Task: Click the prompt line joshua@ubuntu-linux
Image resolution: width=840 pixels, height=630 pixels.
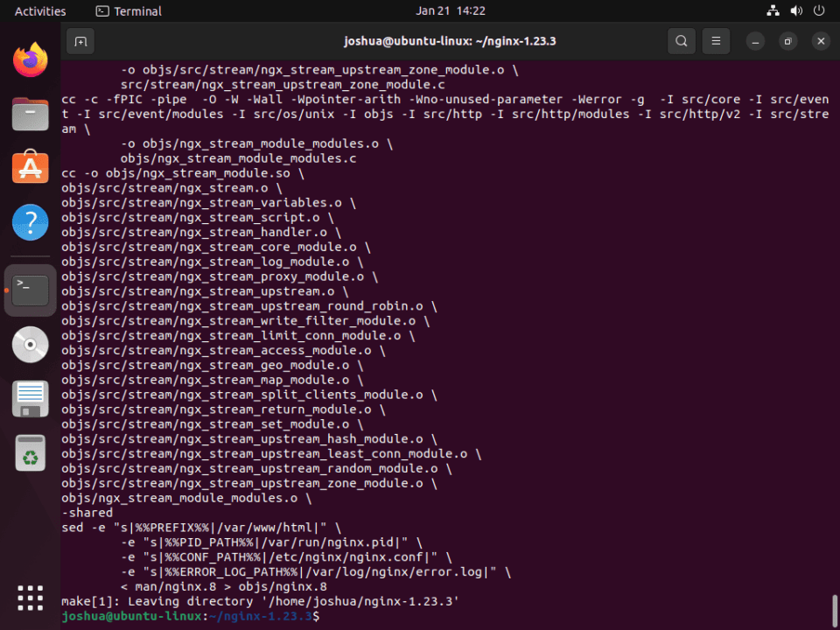Action: pos(190,616)
